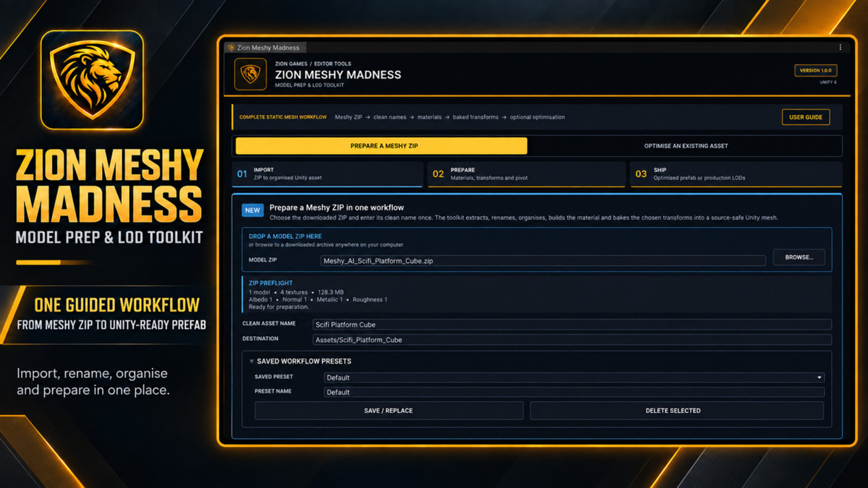Click the 'DROP A MODEL ZIP HERE' text

tap(285, 236)
